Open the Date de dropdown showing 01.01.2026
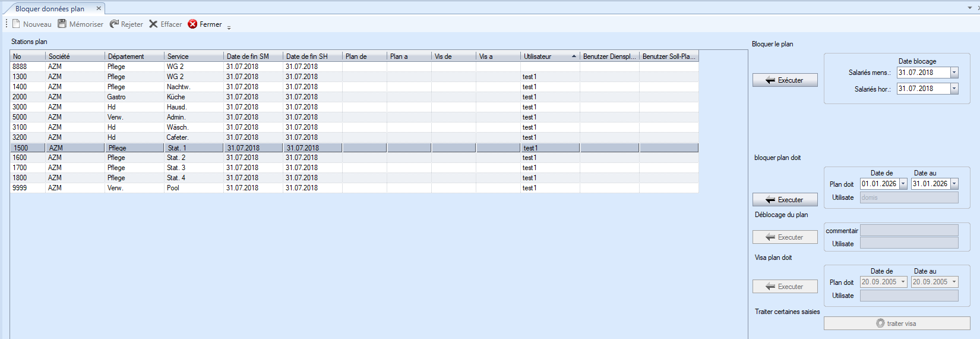980x339 pixels. click(x=903, y=184)
